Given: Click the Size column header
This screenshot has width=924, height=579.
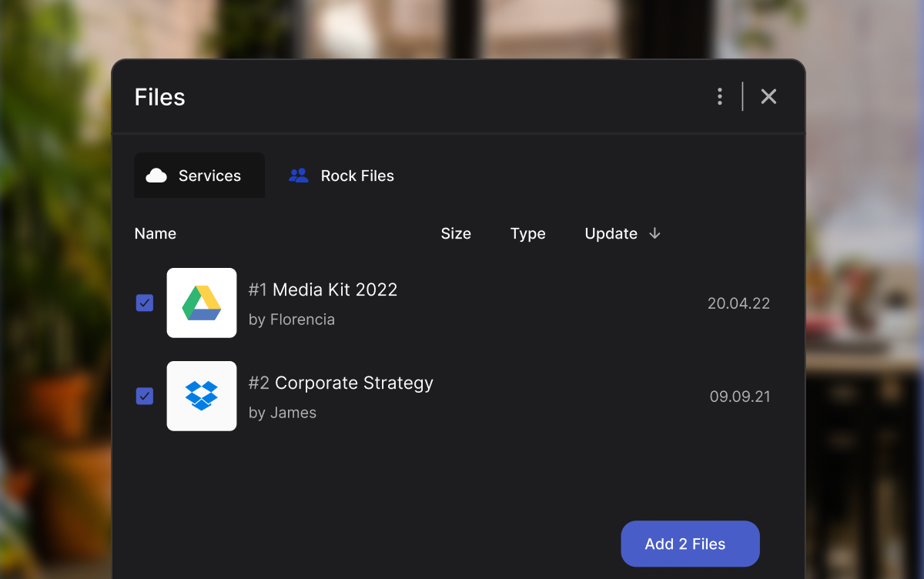Looking at the screenshot, I should point(456,233).
